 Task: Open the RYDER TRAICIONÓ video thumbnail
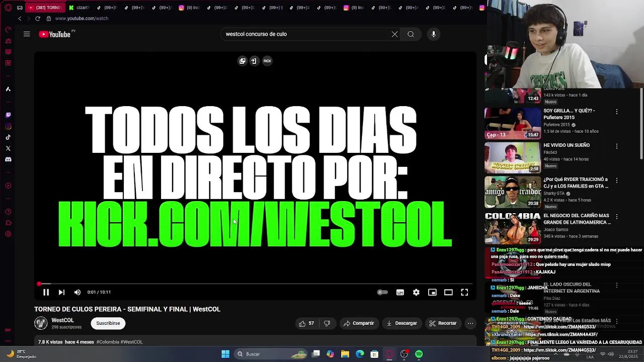pyautogui.click(x=512, y=192)
